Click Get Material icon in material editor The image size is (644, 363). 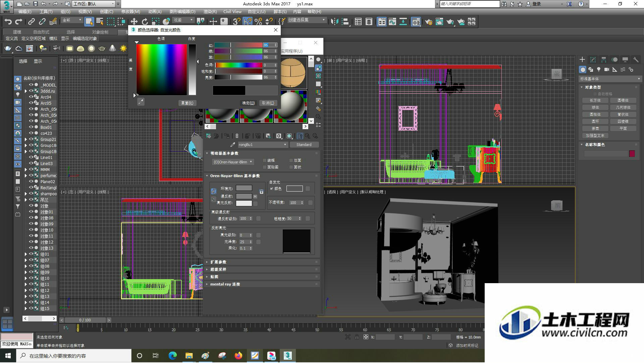[209, 136]
